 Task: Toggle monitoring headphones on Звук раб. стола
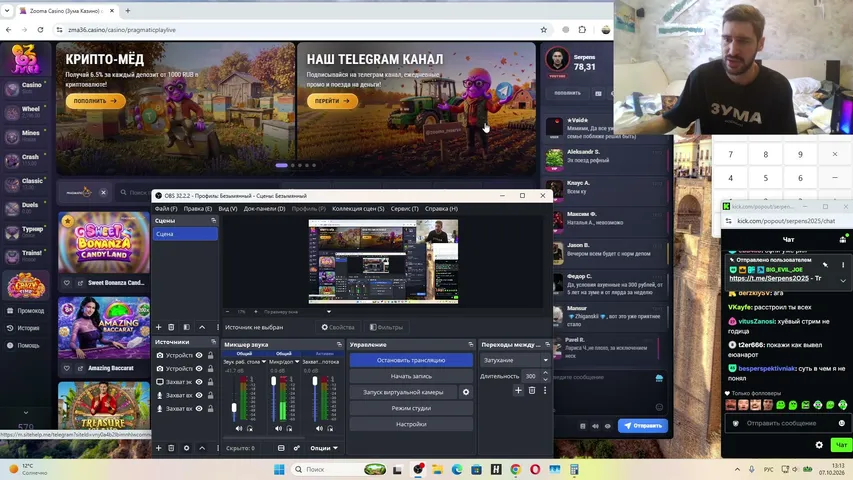point(250,429)
